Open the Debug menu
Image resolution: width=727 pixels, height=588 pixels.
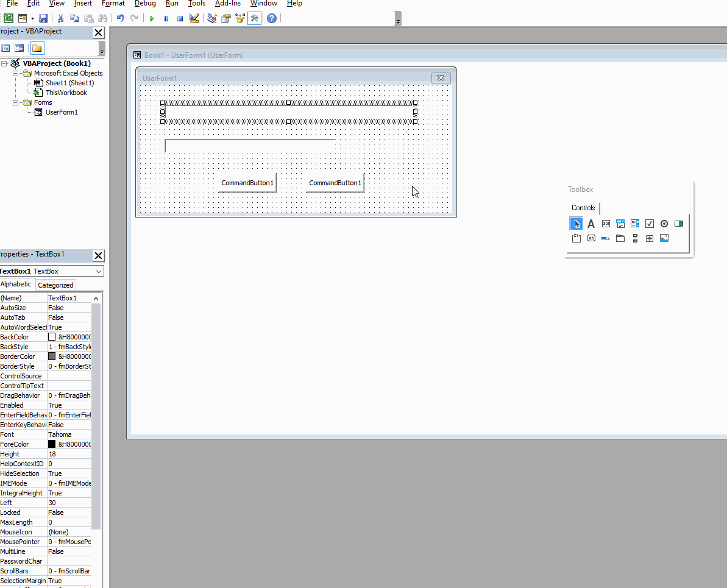(145, 3)
